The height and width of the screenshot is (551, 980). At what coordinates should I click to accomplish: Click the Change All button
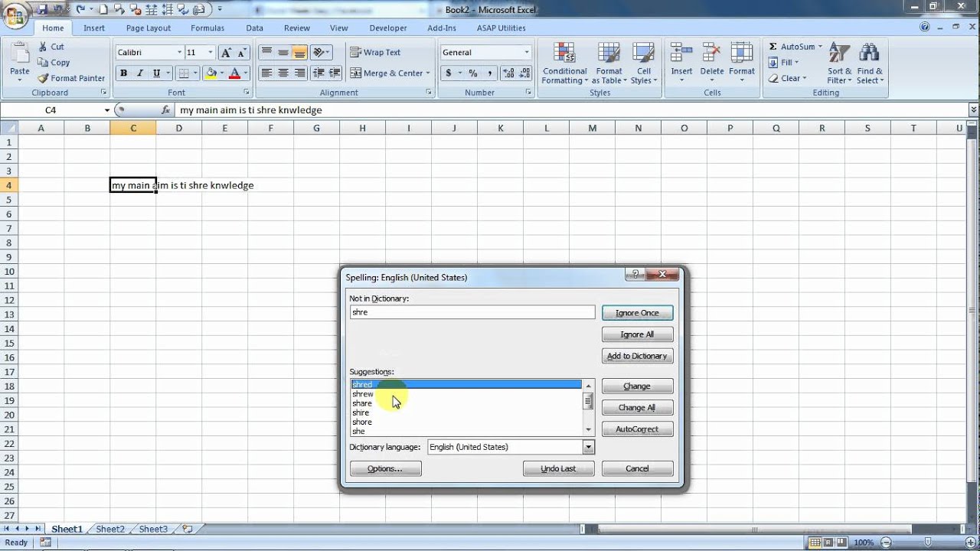[x=636, y=408]
